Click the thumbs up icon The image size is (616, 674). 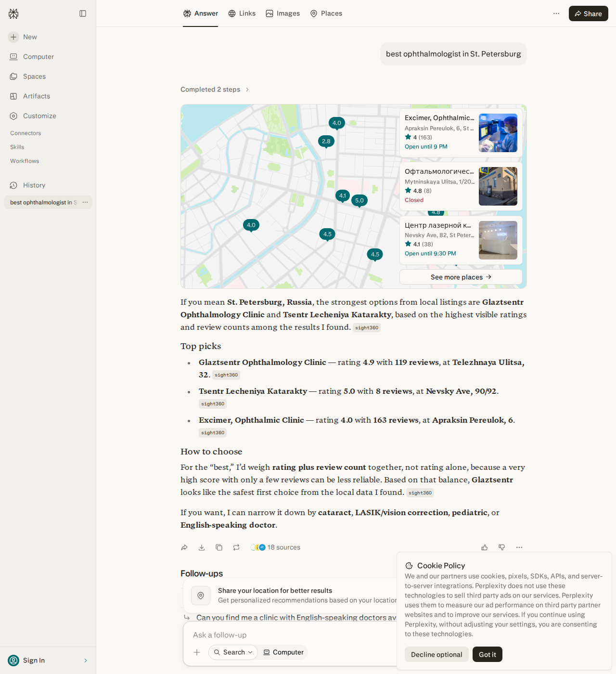(485, 547)
